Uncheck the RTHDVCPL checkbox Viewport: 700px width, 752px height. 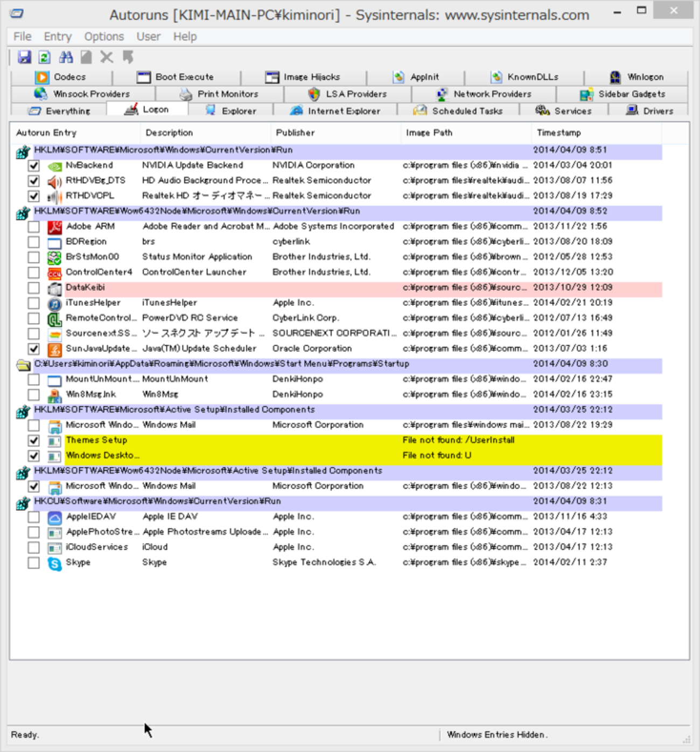click(x=33, y=196)
